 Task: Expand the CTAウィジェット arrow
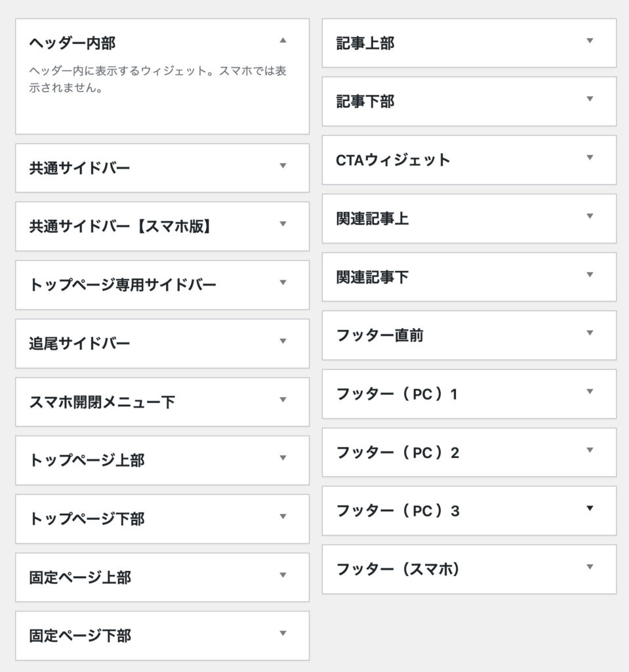(x=590, y=158)
